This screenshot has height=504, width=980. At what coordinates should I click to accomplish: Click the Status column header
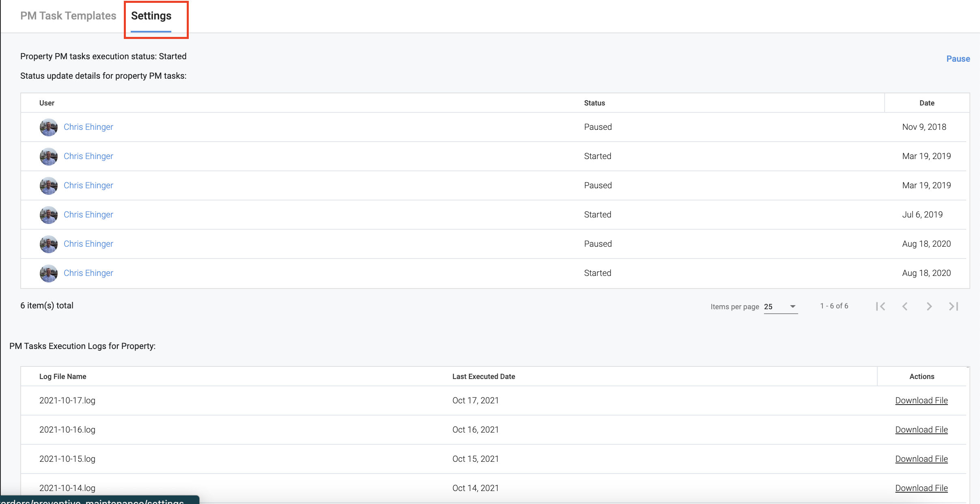(x=594, y=103)
